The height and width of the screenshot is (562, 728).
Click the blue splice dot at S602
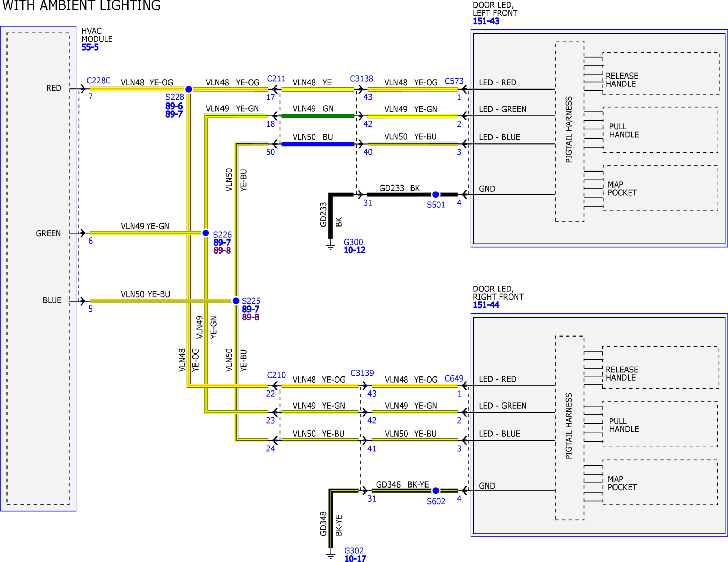(435, 491)
